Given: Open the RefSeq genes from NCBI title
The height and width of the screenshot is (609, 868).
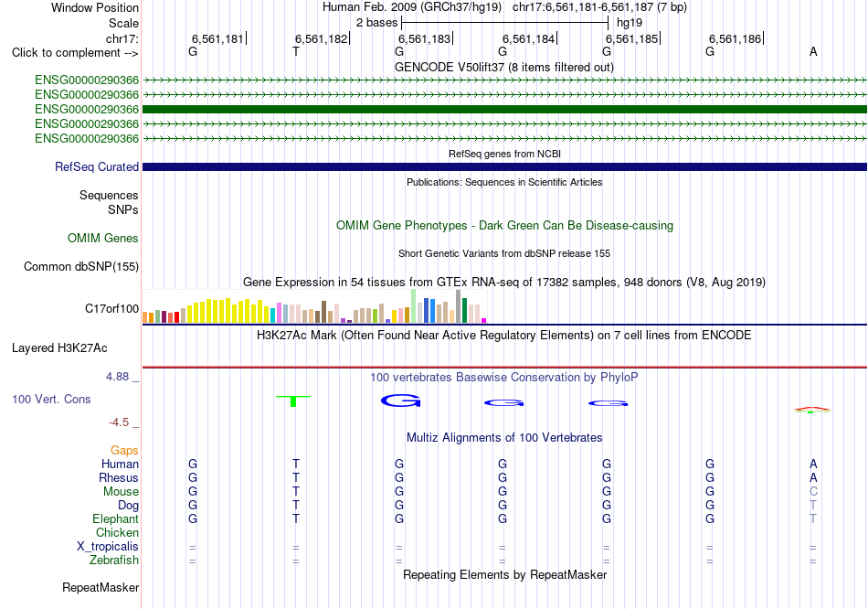Looking at the screenshot, I should (x=504, y=154).
